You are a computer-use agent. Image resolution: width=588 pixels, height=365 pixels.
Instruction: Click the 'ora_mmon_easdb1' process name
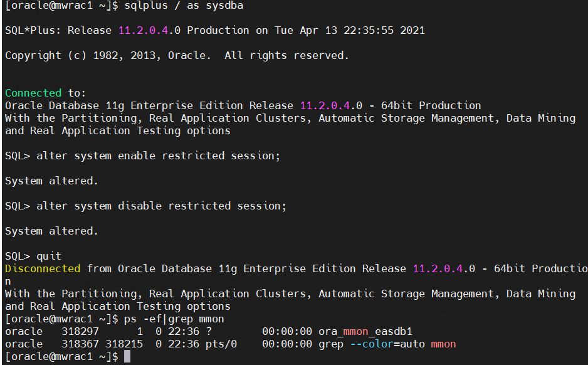pyautogui.click(x=365, y=331)
